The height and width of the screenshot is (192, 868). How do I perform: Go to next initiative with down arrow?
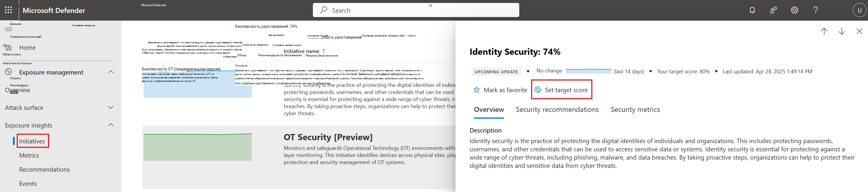tap(841, 32)
